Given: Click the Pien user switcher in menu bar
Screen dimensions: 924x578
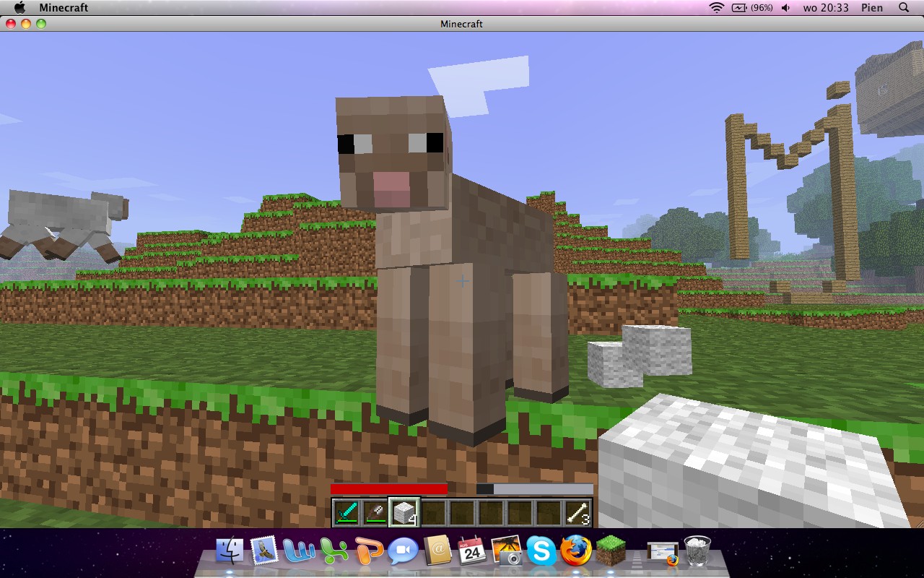Looking at the screenshot, I should pyautogui.click(x=871, y=8).
